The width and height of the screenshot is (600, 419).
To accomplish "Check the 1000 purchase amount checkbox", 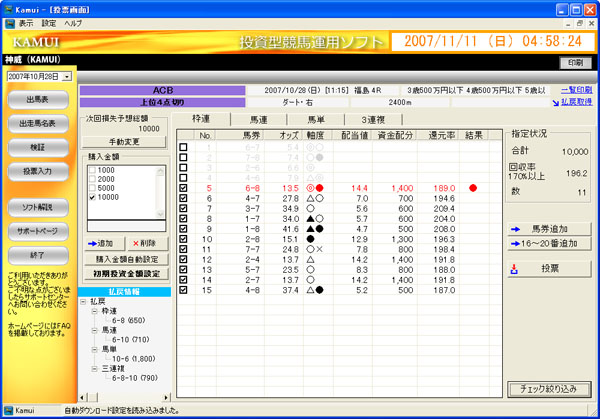I will pos(92,171).
